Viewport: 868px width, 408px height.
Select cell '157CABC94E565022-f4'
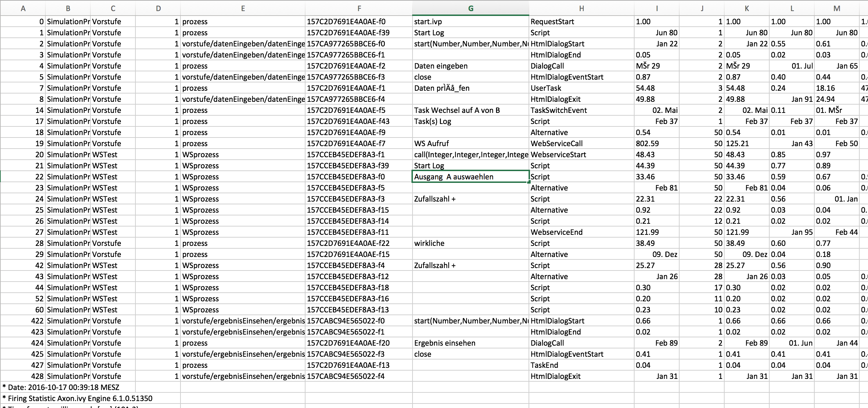[x=359, y=376]
